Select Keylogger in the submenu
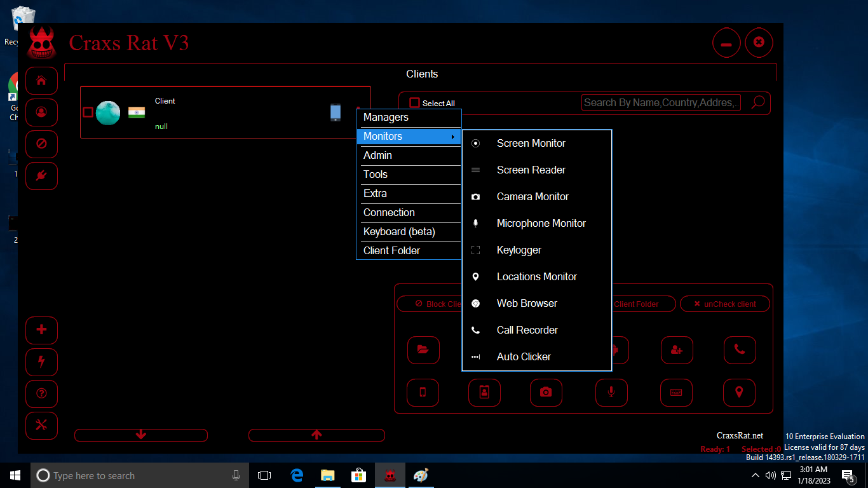This screenshot has width=868, height=488. (537, 250)
